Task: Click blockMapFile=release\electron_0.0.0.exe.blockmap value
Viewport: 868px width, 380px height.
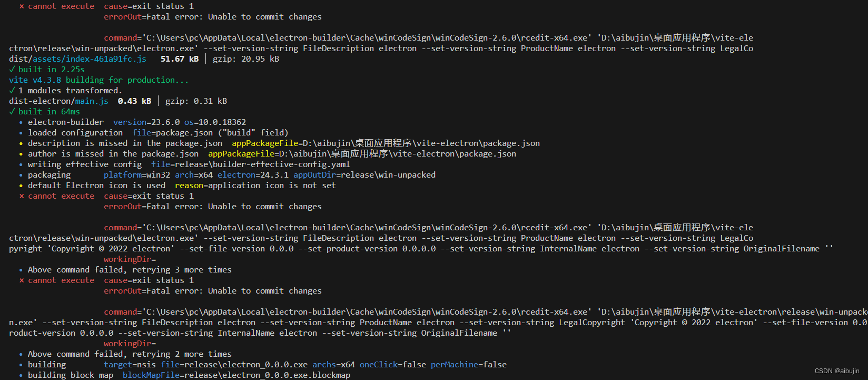Action: pos(236,375)
